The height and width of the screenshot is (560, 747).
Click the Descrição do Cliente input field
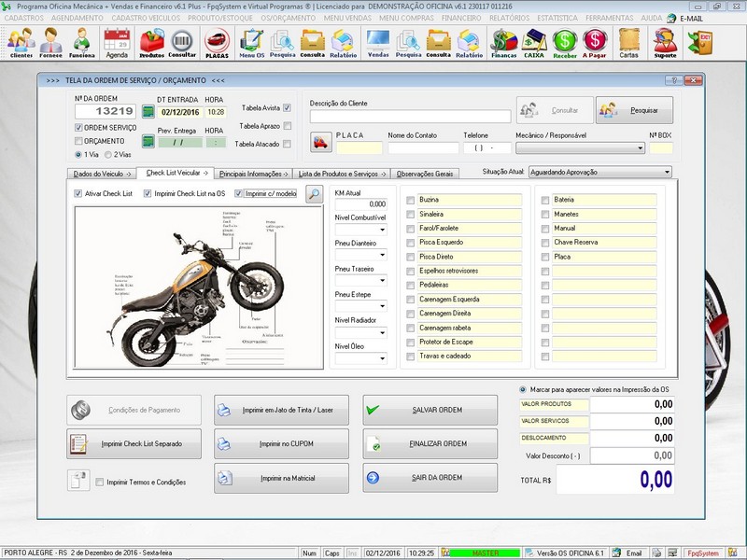tap(410, 117)
